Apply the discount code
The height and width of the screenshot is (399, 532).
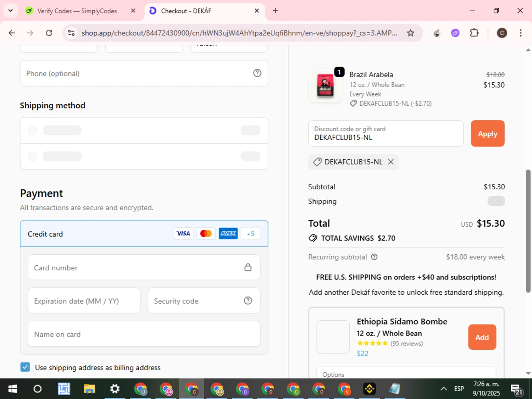pyautogui.click(x=487, y=133)
